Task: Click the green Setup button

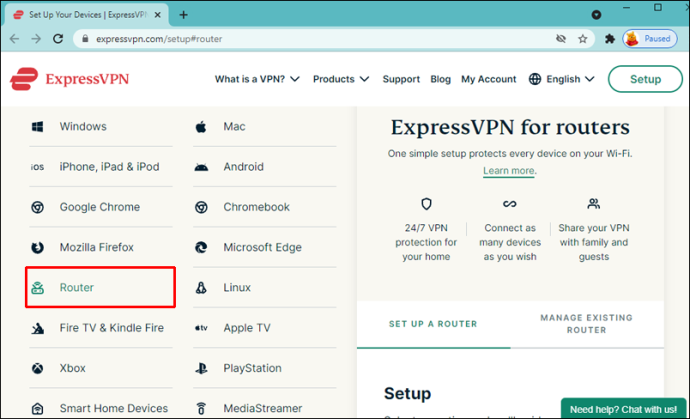Action: 645,79
